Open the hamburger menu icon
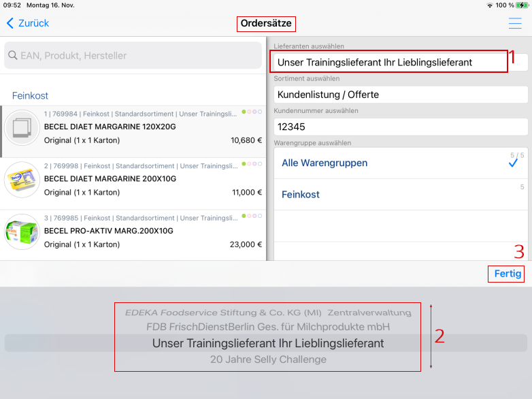This screenshot has width=532, height=399. (x=515, y=23)
